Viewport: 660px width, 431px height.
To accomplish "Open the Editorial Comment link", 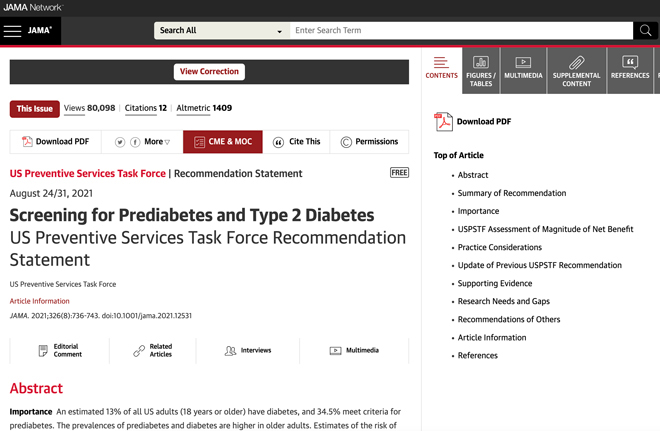I will point(60,350).
